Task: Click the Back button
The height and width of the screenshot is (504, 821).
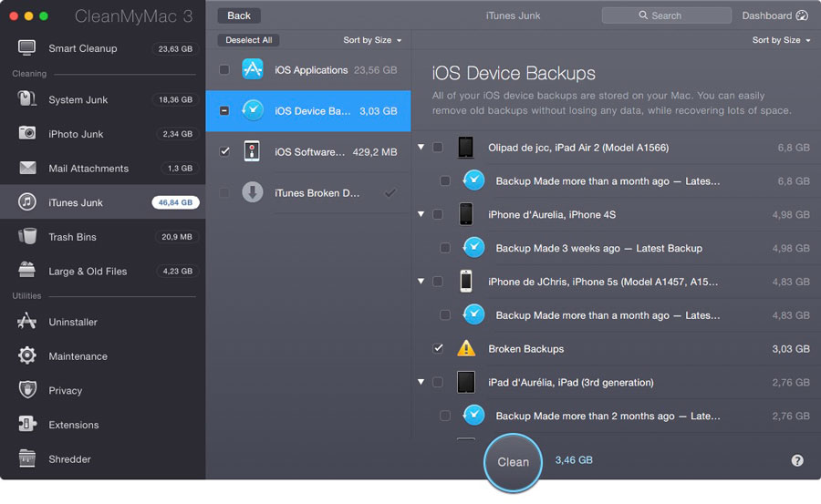Action: (239, 15)
